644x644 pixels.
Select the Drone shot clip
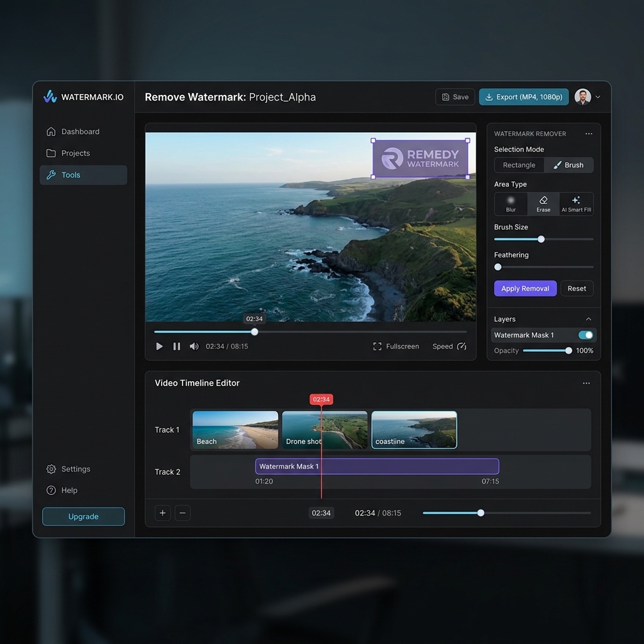point(325,430)
